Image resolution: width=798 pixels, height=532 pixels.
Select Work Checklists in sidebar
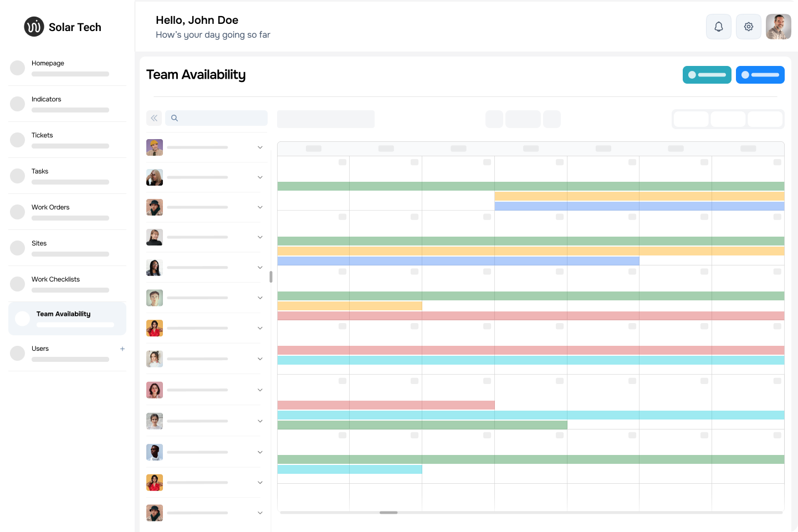(55, 279)
